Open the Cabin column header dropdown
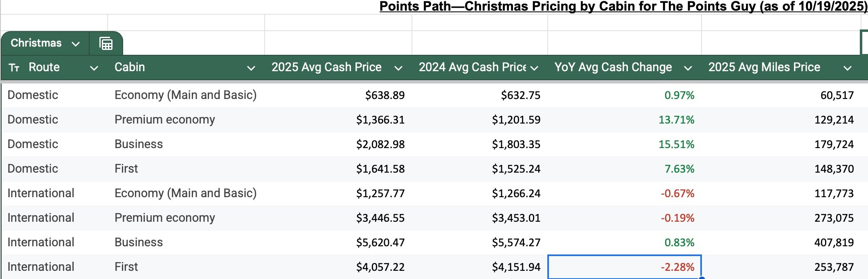Image resolution: width=868 pixels, height=279 pixels. coord(251,68)
